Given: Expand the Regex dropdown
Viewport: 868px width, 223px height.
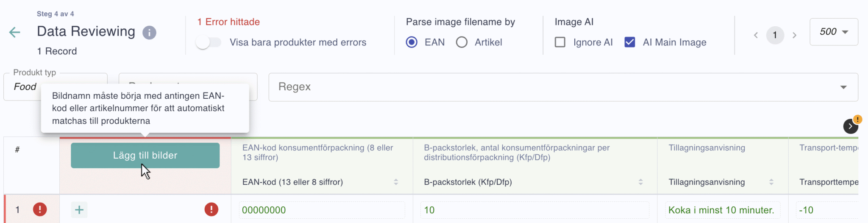Looking at the screenshot, I should pos(563,87).
